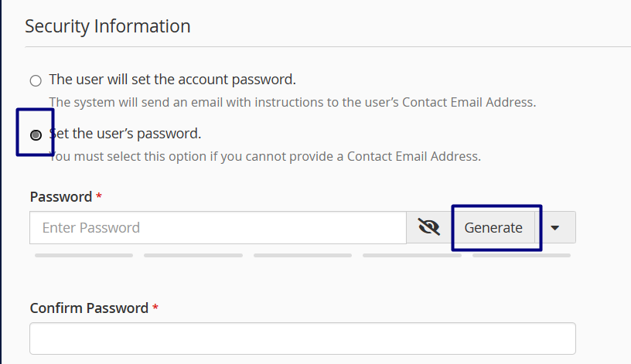This screenshot has width=631, height=364.
Task: Click the fourth password strength meter segment
Action: (412, 255)
